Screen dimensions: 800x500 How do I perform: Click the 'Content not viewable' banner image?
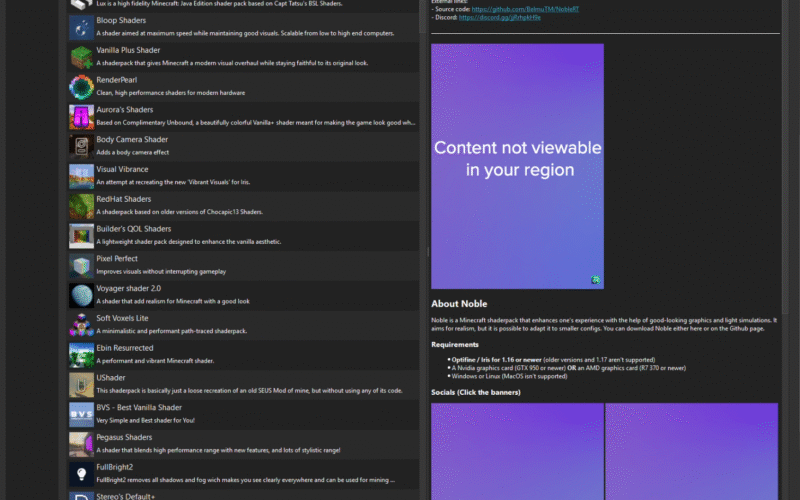click(517, 166)
